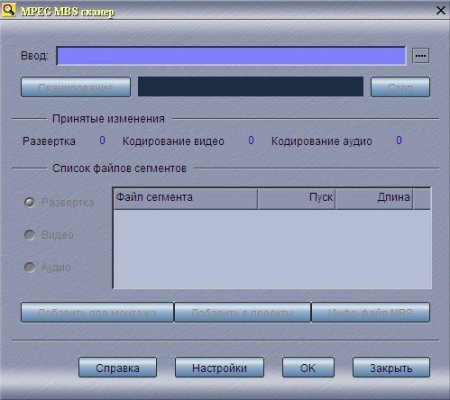450x400 pixels.
Task: Sort by Длина column header
Action: click(x=374, y=198)
